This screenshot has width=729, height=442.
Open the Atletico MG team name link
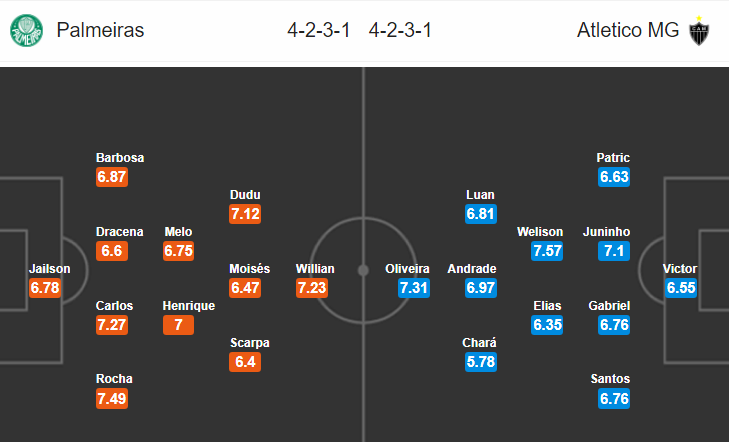point(628,30)
